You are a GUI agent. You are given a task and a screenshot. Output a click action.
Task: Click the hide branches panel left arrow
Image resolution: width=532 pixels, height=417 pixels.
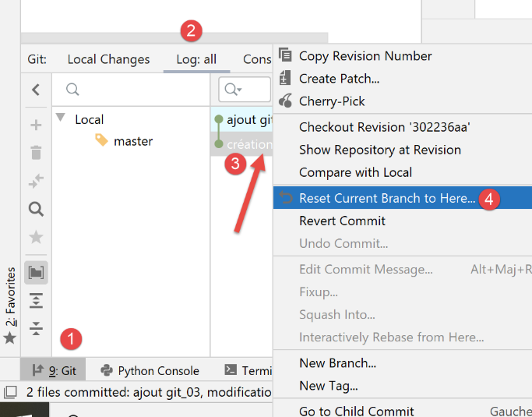pos(36,90)
